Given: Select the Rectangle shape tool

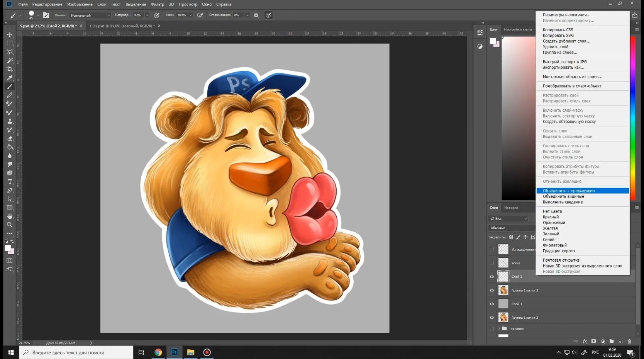Looking at the screenshot, I should [x=10, y=208].
